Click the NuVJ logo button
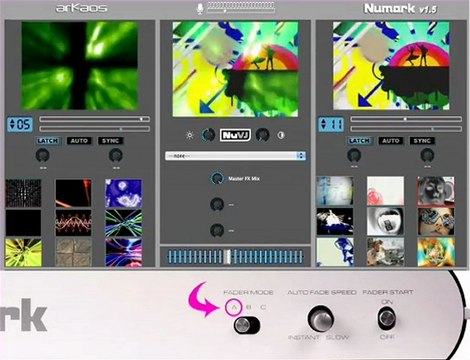Viewport: 470px width, 360px height. tap(235, 135)
